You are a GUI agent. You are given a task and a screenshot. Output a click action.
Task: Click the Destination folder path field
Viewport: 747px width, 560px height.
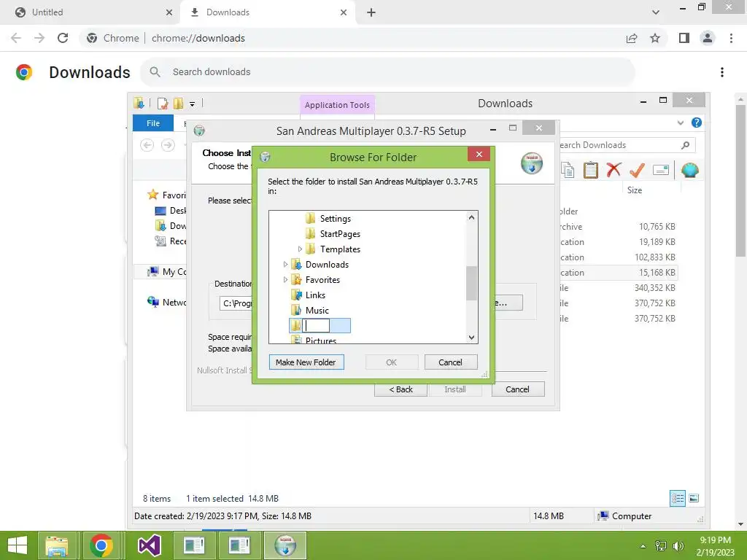237,303
